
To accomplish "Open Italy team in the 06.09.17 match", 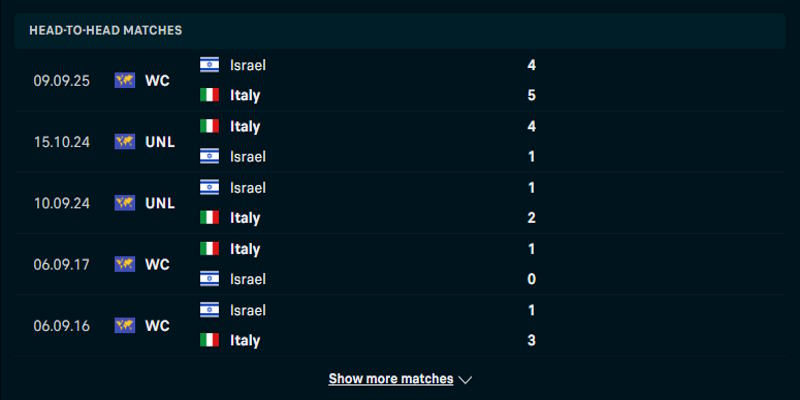I will [x=245, y=249].
